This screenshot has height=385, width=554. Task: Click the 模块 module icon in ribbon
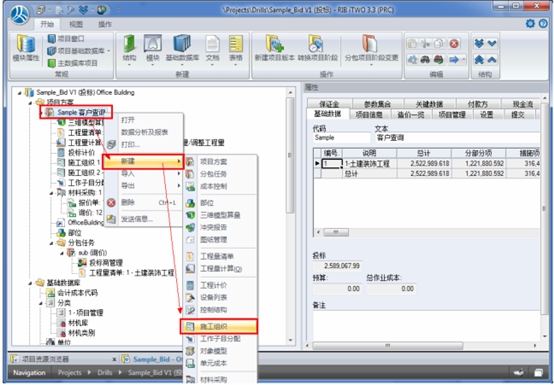[153, 44]
